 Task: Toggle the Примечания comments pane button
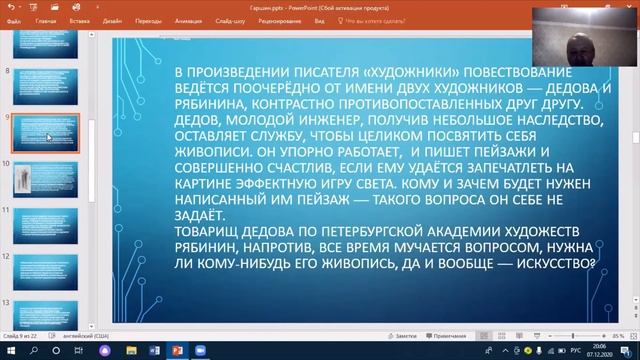446,336
